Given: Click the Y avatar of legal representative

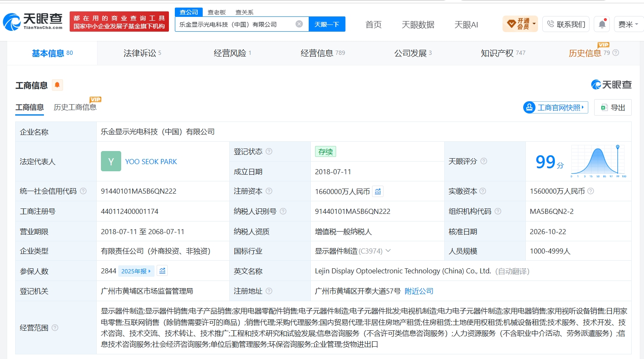Looking at the screenshot, I should click(111, 161).
